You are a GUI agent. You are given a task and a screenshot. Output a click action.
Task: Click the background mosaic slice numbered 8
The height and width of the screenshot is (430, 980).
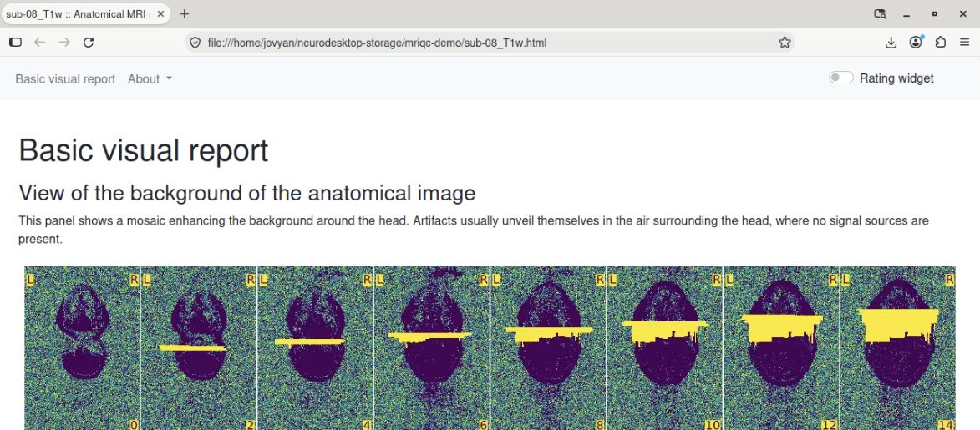point(548,348)
